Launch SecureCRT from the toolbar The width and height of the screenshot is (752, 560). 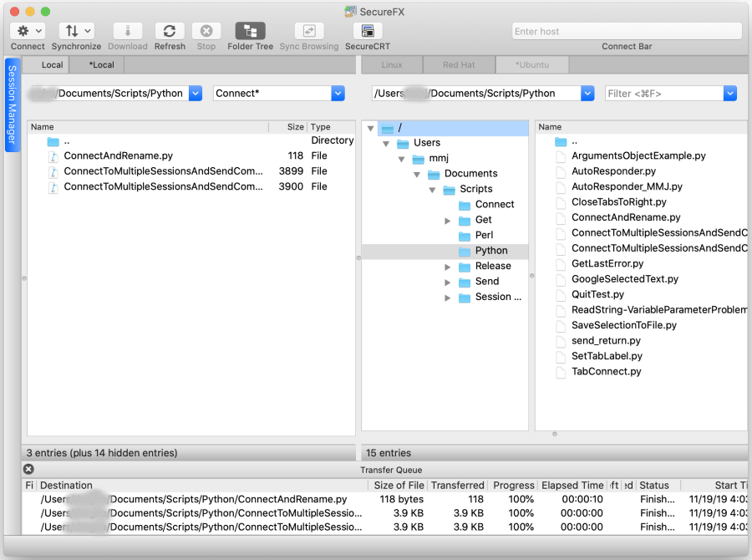[x=368, y=31]
